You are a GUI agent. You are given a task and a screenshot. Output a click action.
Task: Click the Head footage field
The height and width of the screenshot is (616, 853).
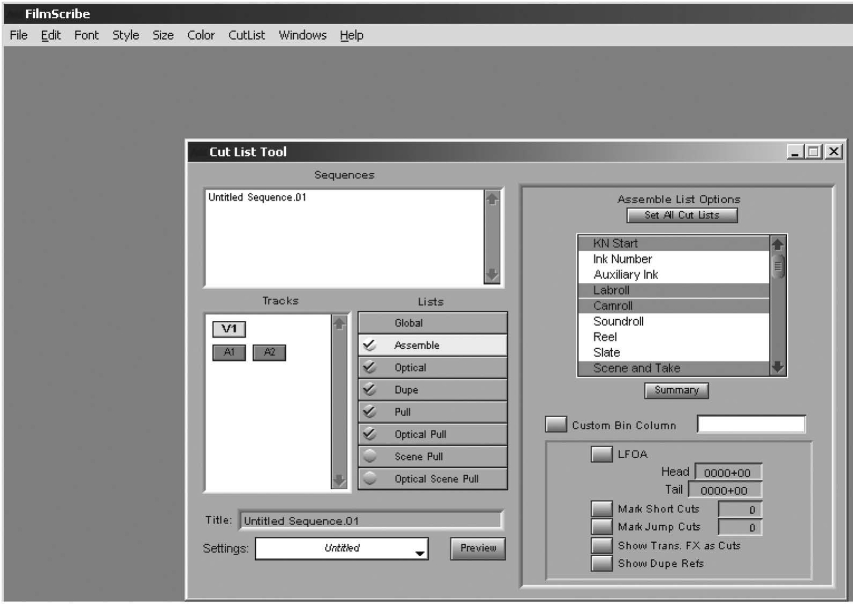[x=728, y=472]
